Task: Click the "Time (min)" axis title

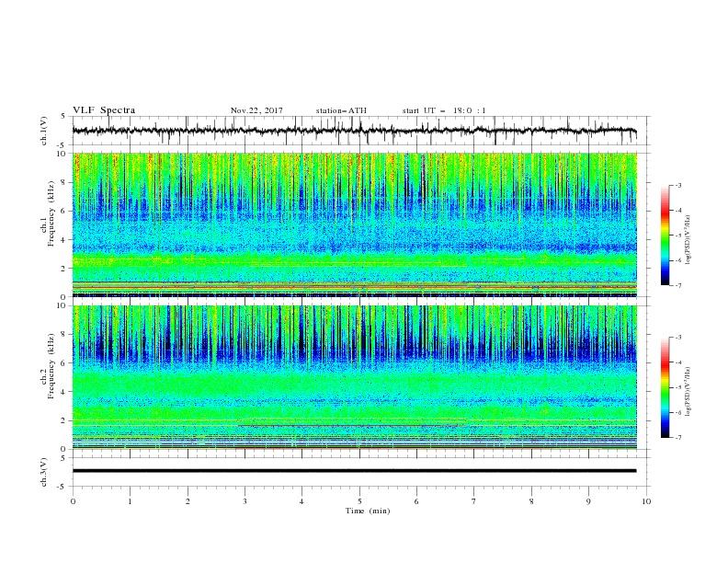Action: click(368, 511)
